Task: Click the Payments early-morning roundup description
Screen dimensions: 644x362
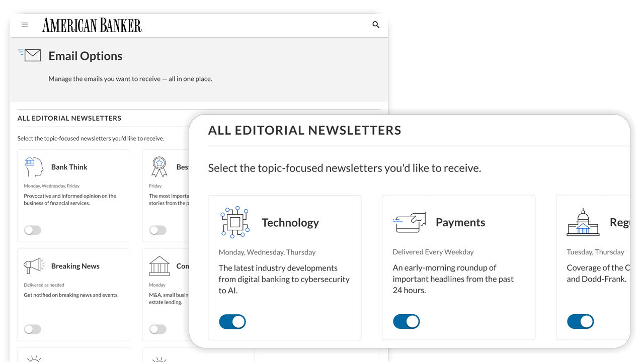Action: point(453,279)
